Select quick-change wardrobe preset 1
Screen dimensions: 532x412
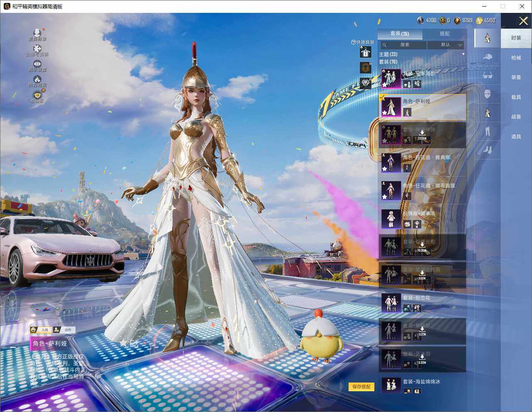pos(366,51)
